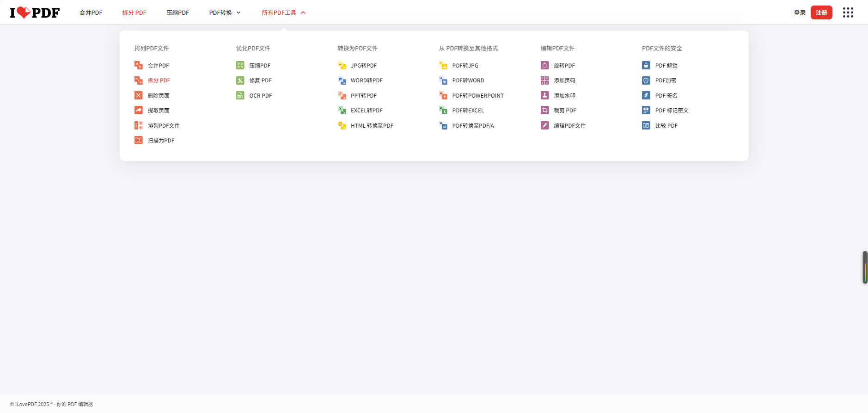This screenshot has height=413, width=868.
Task: Click the 登录 login link
Action: click(800, 12)
